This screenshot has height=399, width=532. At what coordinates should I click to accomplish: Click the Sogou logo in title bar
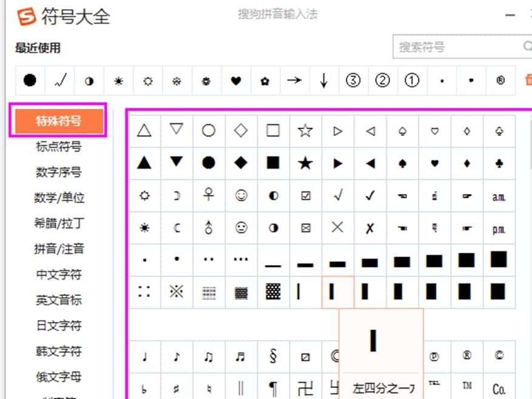[26, 16]
